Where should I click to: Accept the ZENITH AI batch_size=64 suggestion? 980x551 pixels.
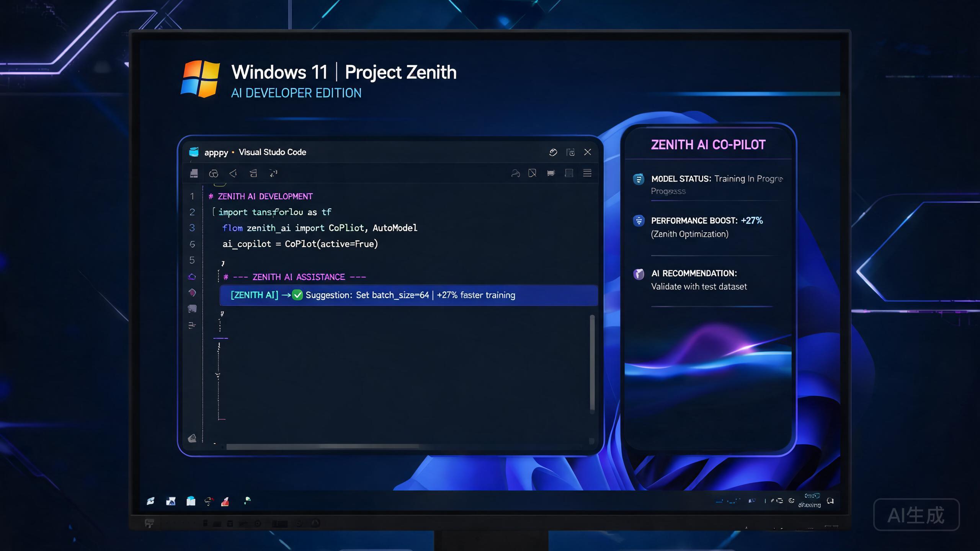pyautogui.click(x=409, y=295)
